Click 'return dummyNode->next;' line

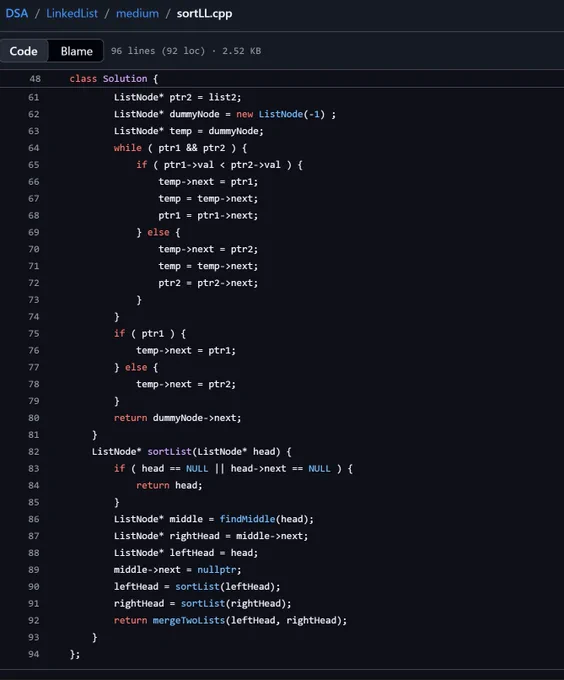(177, 418)
